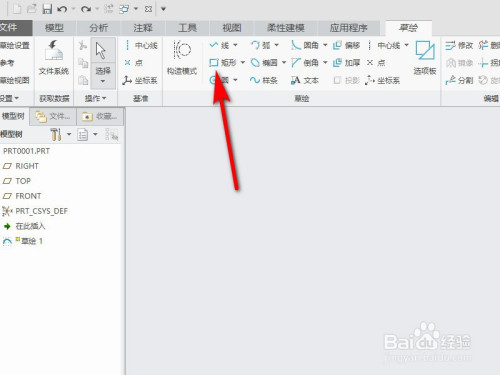Image resolution: width=500 pixels, height=375 pixels.
Task: Click the 参考 (References) button
Action: (x=7, y=63)
